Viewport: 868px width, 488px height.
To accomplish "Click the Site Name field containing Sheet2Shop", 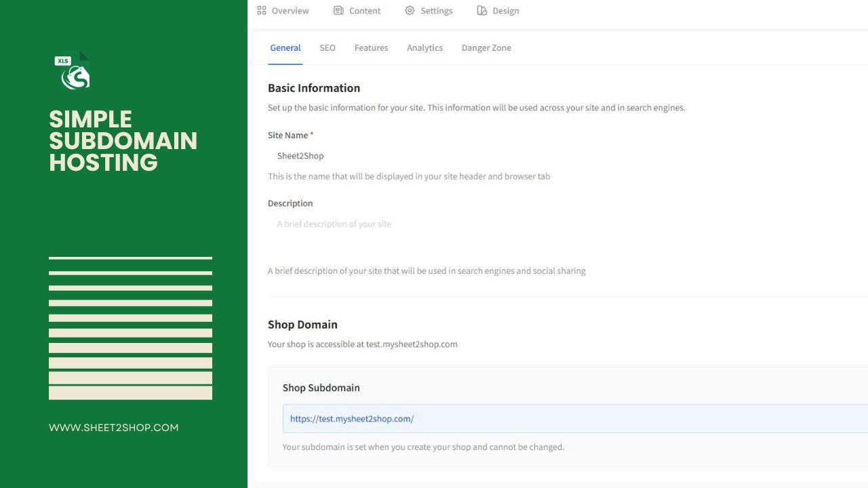I will pos(568,156).
